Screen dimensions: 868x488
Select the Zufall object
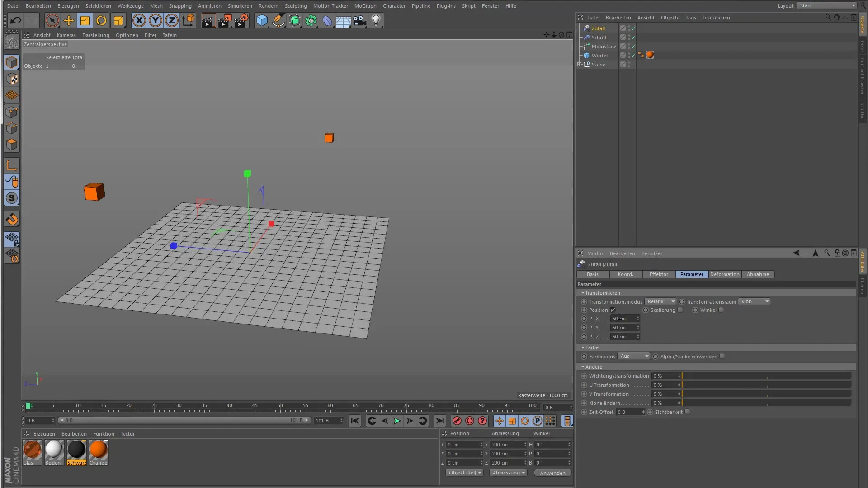click(x=598, y=28)
